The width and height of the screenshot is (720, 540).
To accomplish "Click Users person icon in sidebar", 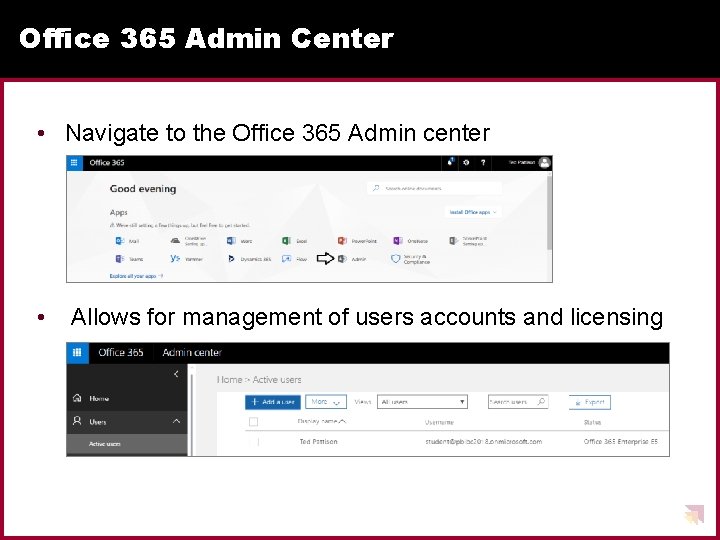I will click(77, 421).
